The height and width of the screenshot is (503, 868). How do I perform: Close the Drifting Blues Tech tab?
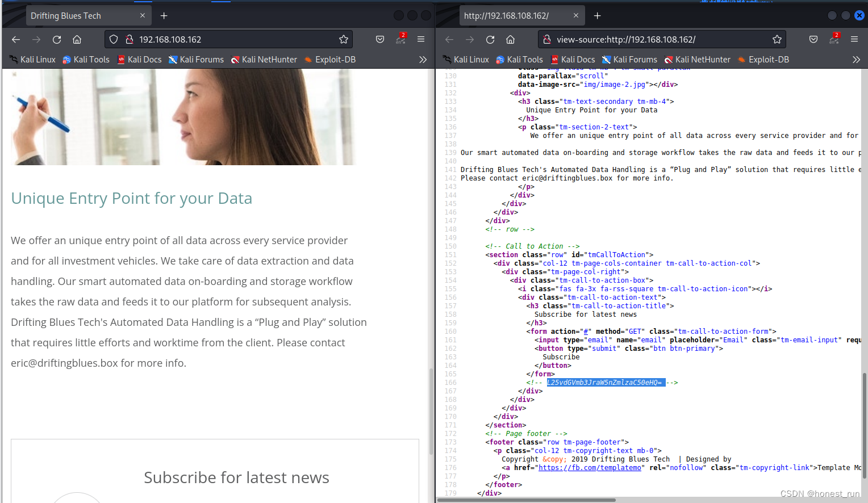(x=143, y=16)
